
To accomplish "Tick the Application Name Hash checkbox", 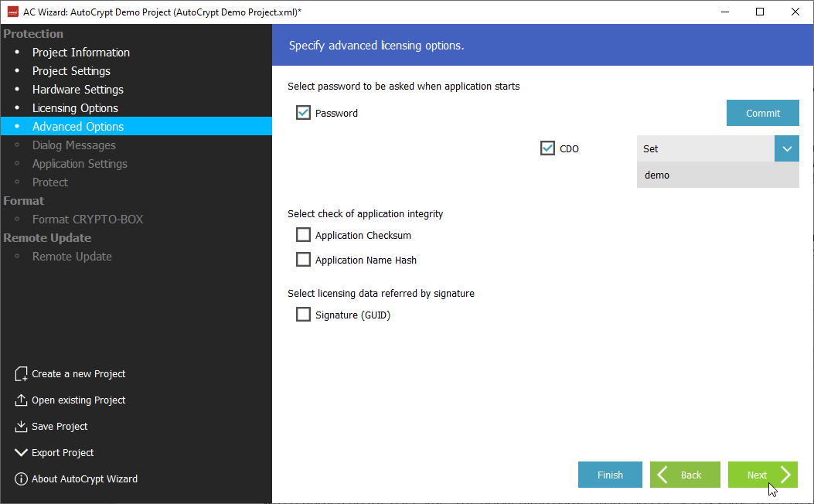I will [303, 261].
